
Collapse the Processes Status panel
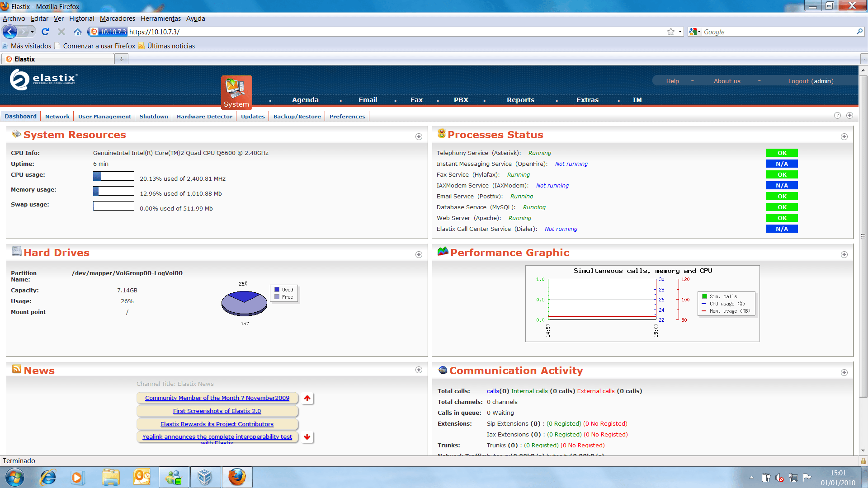pos(844,136)
